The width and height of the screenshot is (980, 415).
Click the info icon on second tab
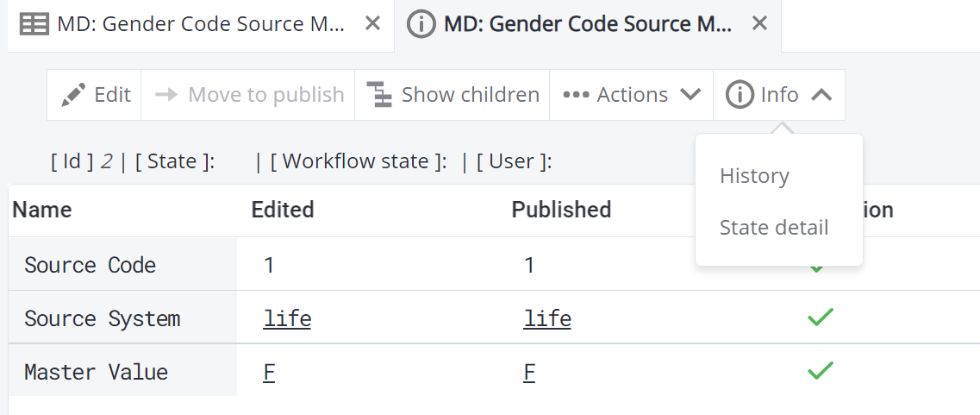421,24
